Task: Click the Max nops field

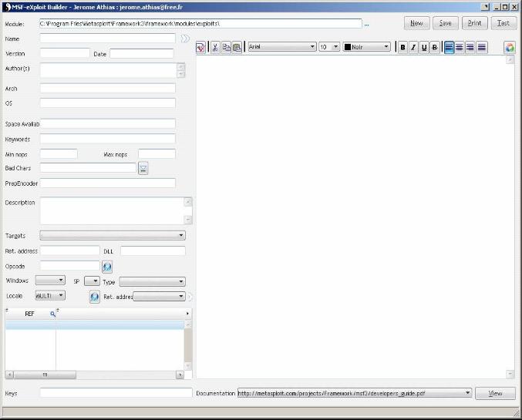Action: (x=157, y=154)
